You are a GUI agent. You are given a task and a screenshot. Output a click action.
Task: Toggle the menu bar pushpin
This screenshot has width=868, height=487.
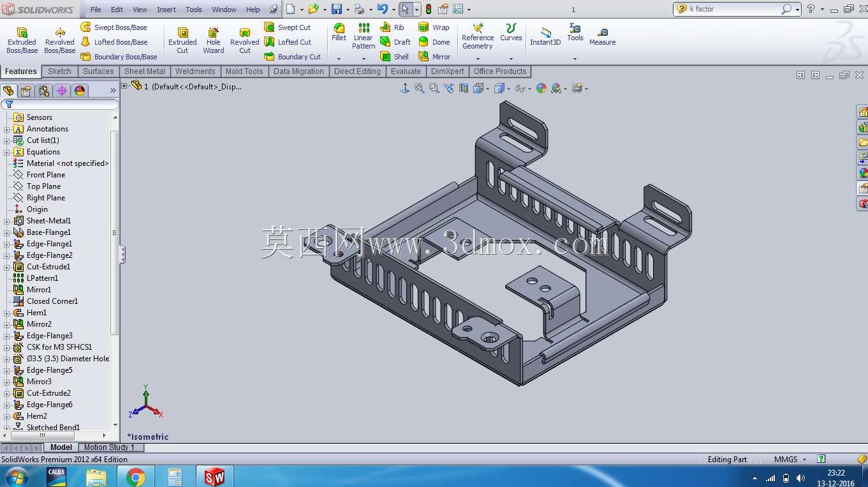click(x=274, y=10)
